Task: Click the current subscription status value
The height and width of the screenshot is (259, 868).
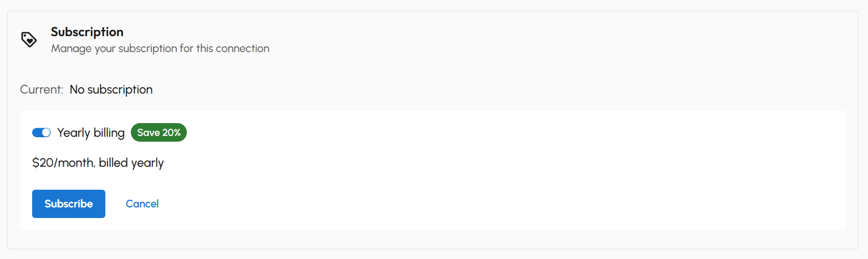Action: [111, 90]
